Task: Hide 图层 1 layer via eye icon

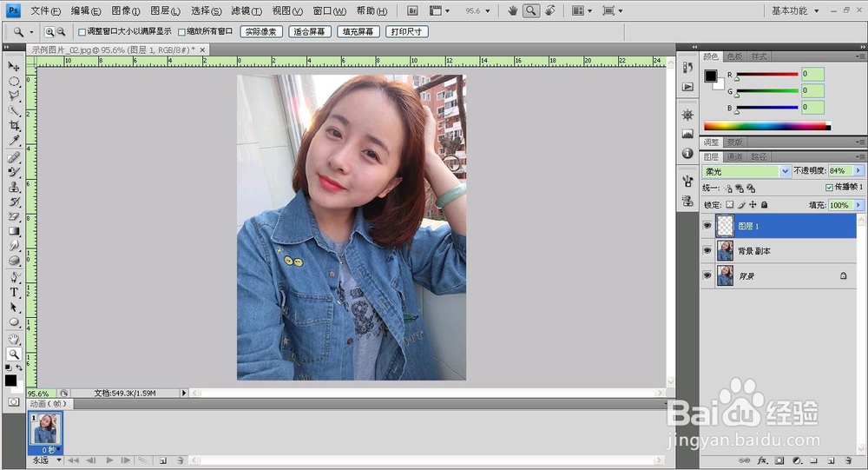Action: tap(707, 226)
